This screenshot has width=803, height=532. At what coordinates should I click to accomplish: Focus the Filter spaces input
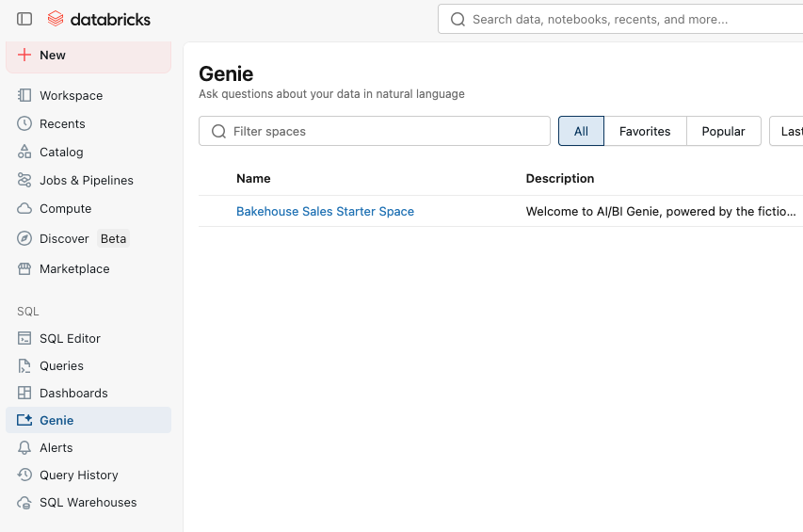click(x=375, y=131)
